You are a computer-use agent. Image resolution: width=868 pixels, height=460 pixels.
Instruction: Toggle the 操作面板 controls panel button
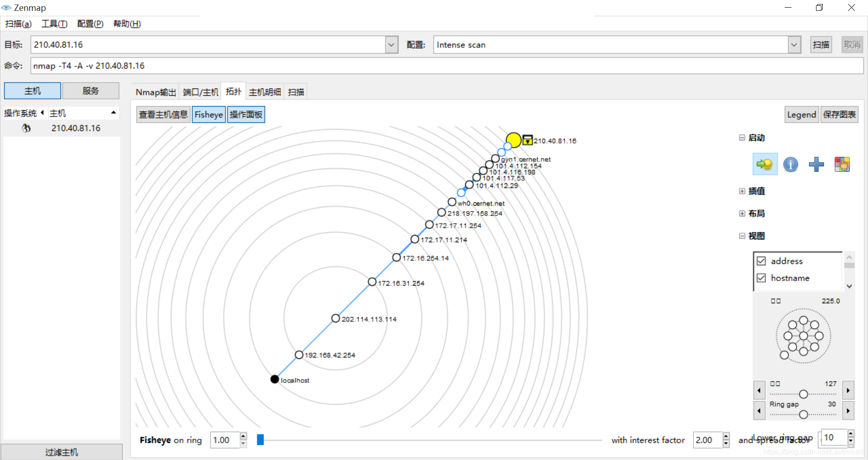(x=246, y=115)
